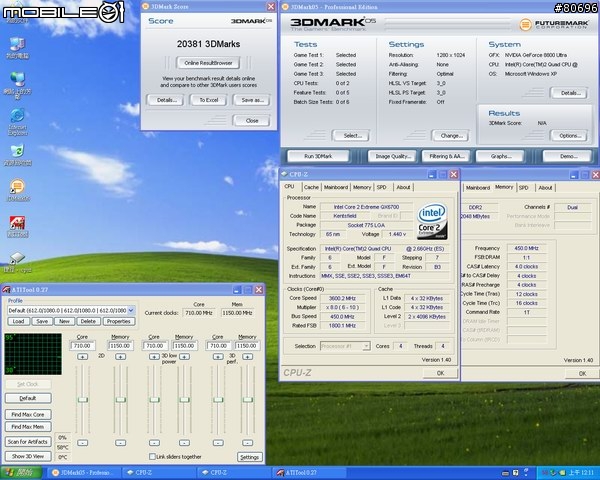600x480 pixels.
Task: Open SPD tab in front CPU-Z window
Action: 382,187
